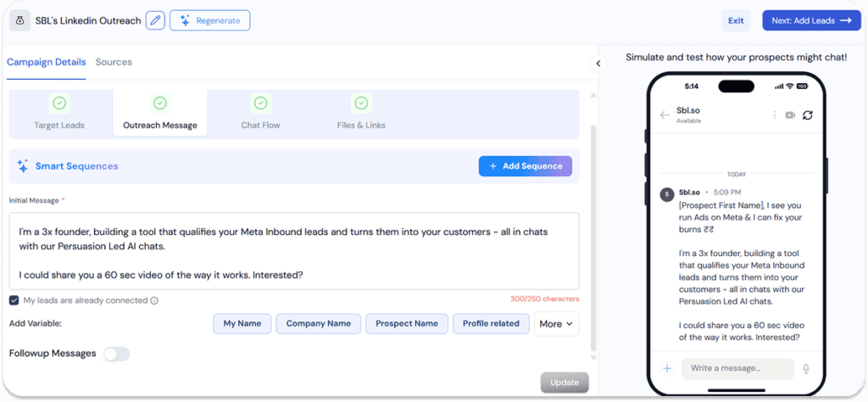Screen dimensions: 868x402
Task: Click the video call icon in chat preview
Action: click(x=790, y=115)
